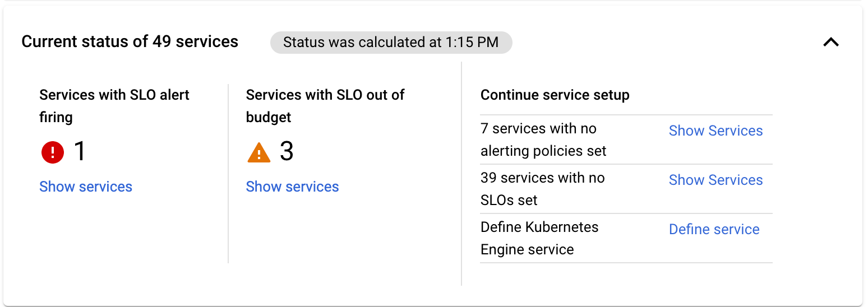The image size is (868, 307).
Task: Click the Continue service setup heading
Action: tap(555, 95)
